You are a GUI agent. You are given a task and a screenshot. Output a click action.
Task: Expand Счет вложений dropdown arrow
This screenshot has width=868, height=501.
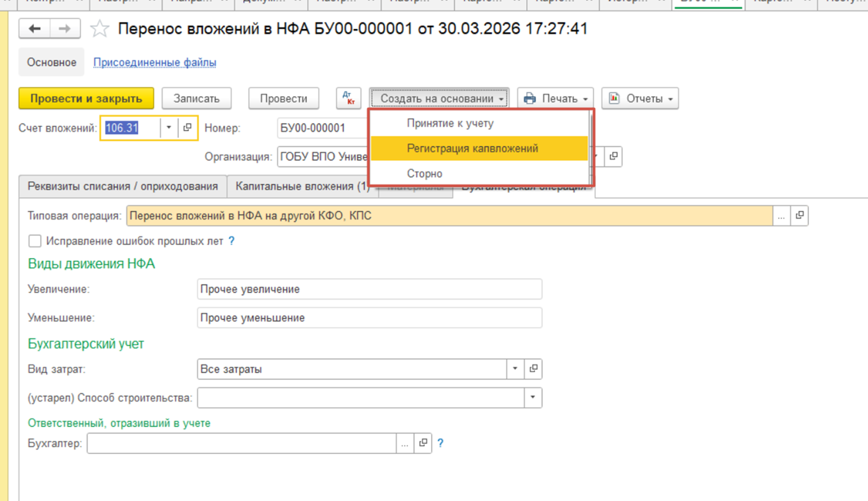169,128
